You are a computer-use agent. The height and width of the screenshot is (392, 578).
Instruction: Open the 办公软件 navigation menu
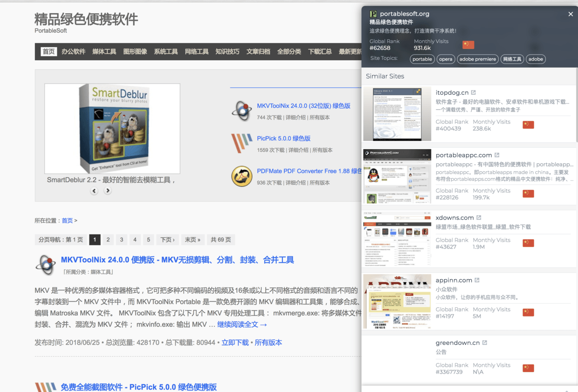pos(74,52)
